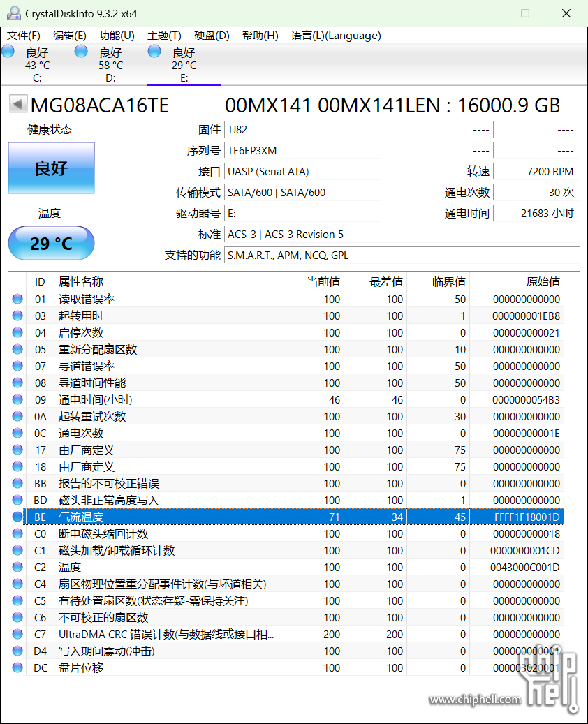Click the 属性名称 column header
Screen dimensions: 588x724
click(168, 281)
